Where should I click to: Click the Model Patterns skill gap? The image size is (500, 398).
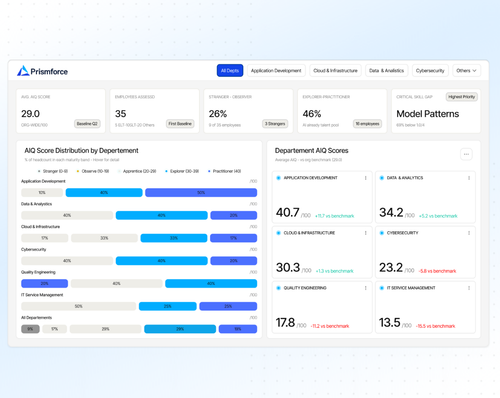click(428, 114)
